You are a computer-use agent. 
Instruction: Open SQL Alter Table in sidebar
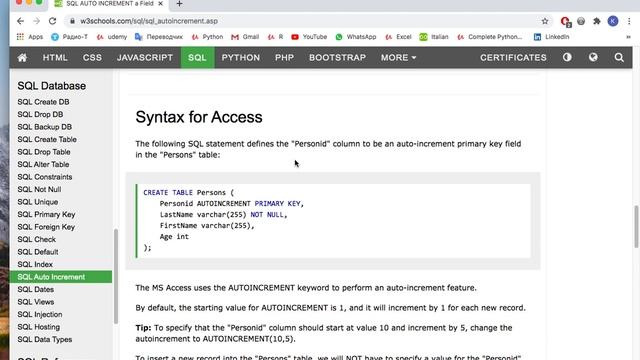pos(43,164)
